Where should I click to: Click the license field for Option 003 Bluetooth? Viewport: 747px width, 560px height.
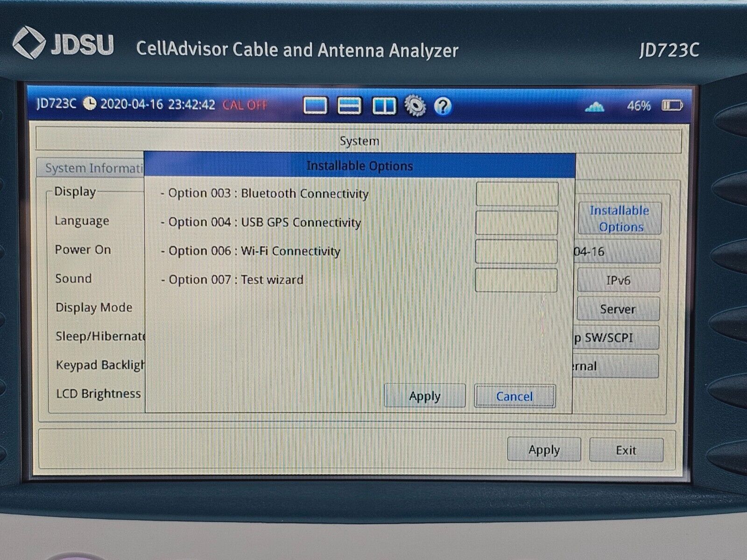516,193
